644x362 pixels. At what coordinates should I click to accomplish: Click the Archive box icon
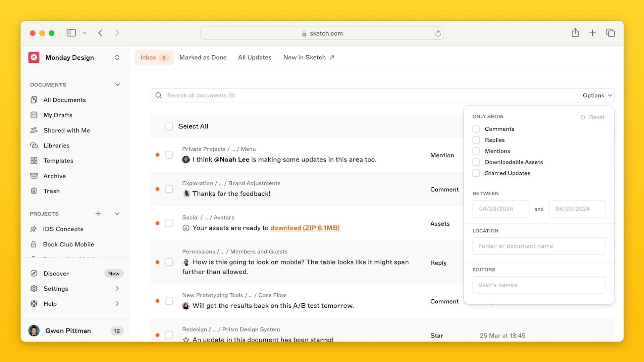click(34, 176)
